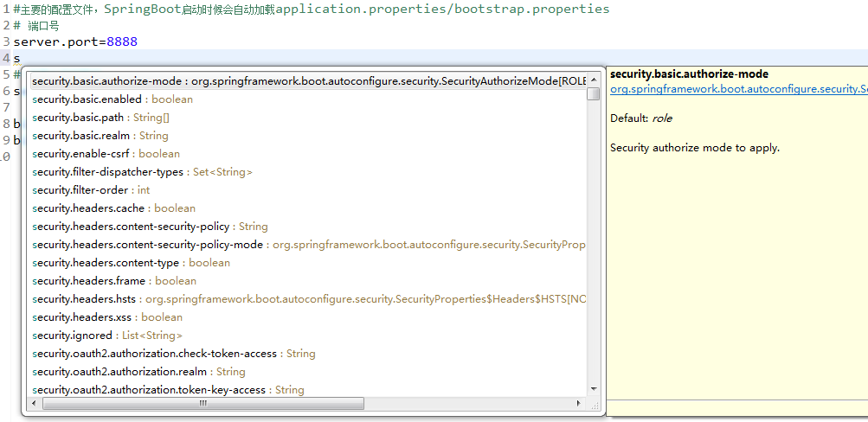The width and height of the screenshot is (868, 422).
Task: Select security.basic.realm suggestion
Action: pos(308,136)
